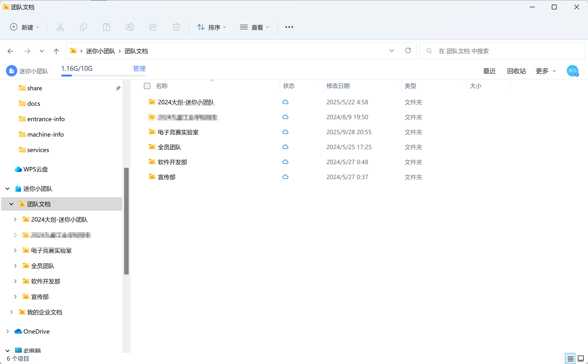This screenshot has height=364, width=588.
Task: Open the 排序 sort menu
Action: [x=212, y=27]
